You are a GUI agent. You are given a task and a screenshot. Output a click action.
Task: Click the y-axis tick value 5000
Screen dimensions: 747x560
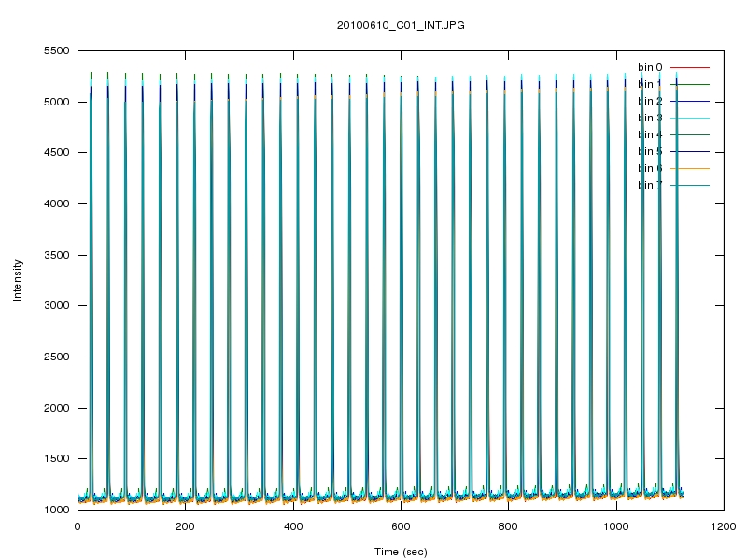tap(57, 102)
